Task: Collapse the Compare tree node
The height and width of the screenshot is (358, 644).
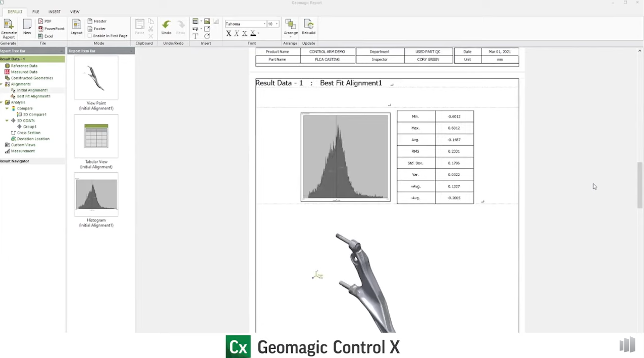Action: click(7, 108)
